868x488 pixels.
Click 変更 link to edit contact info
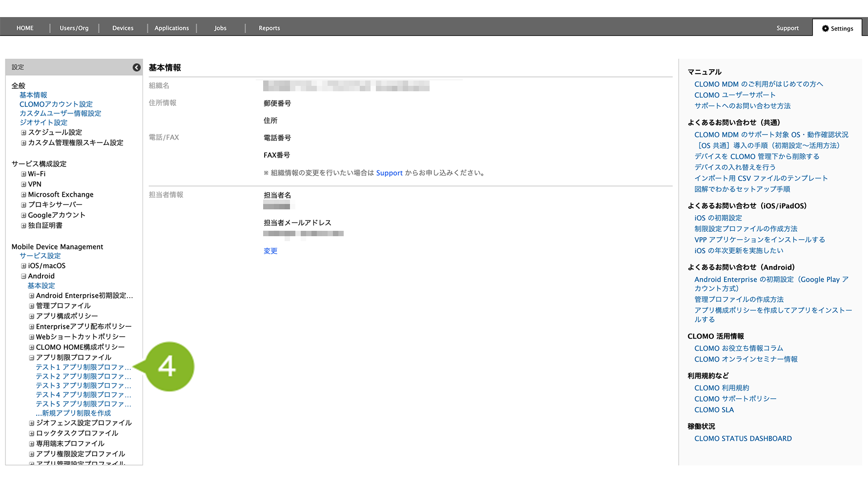click(x=270, y=251)
